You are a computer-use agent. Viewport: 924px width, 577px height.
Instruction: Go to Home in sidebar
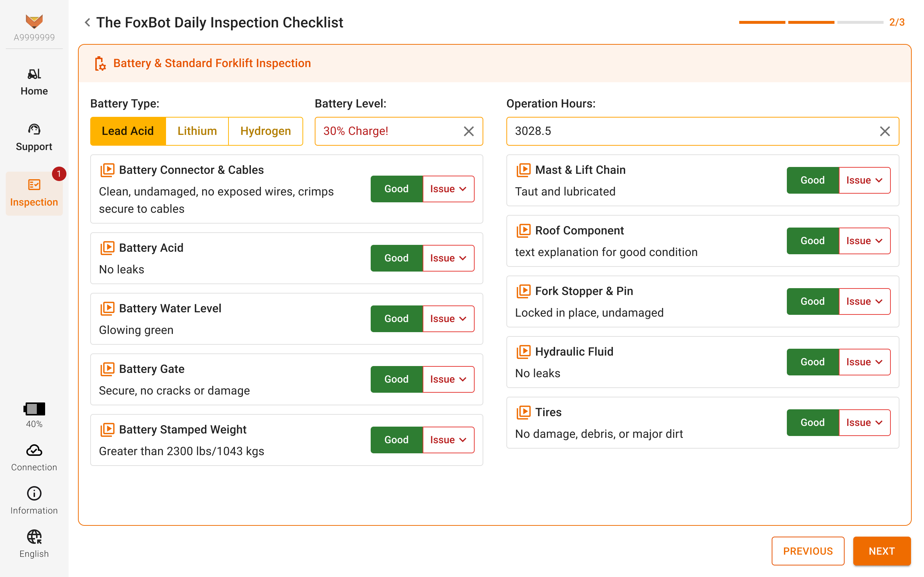(x=34, y=82)
